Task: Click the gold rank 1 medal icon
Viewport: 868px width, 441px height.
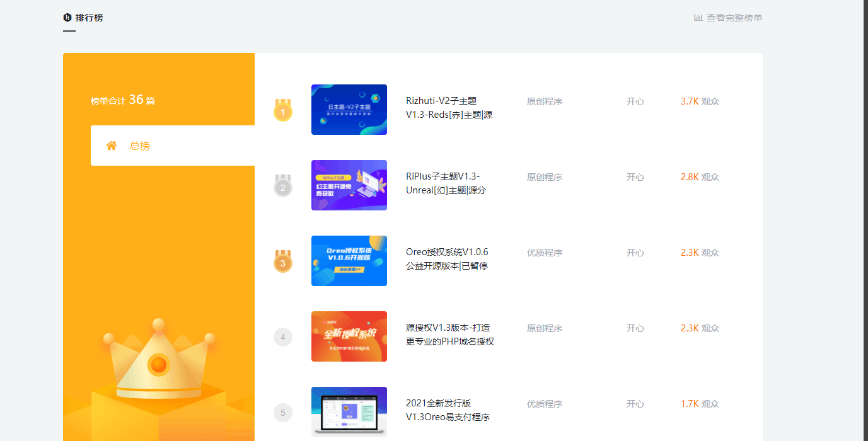Action: click(282, 111)
